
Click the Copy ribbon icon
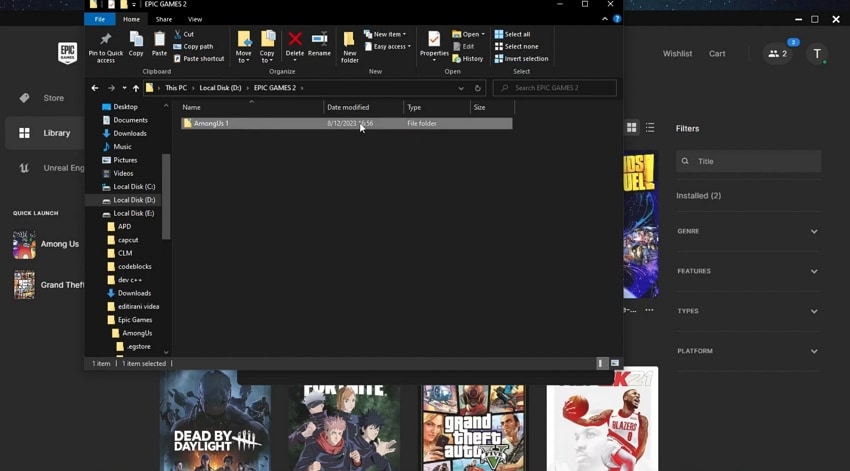(136, 43)
